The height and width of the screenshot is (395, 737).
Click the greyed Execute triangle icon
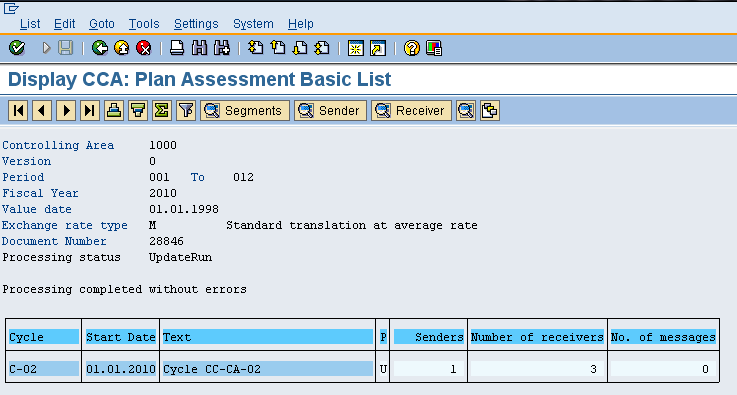(46, 48)
